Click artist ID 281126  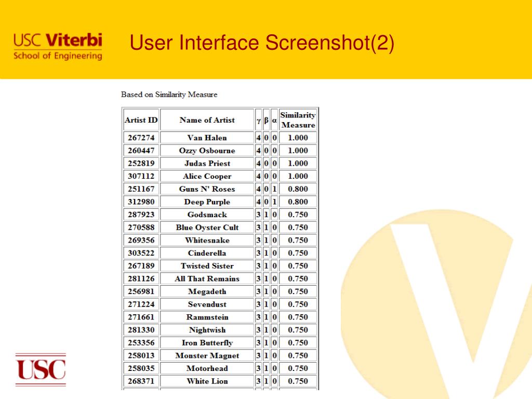click(x=141, y=279)
